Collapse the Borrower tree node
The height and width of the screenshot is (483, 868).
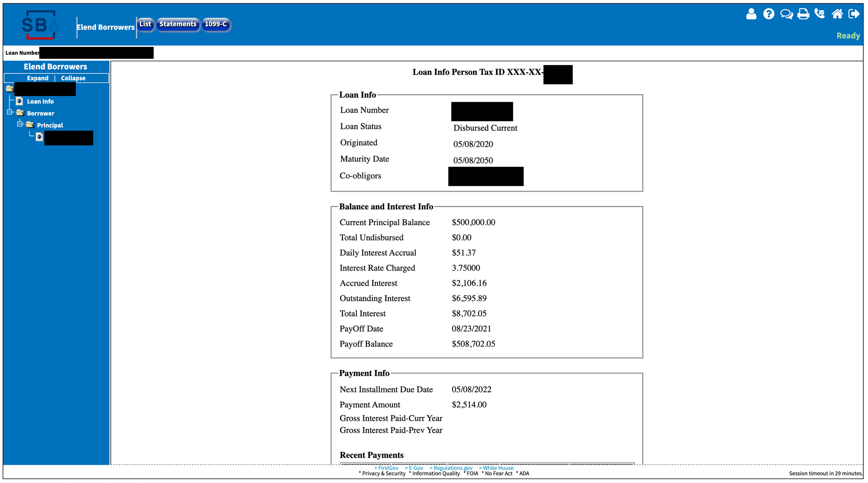pos(10,112)
